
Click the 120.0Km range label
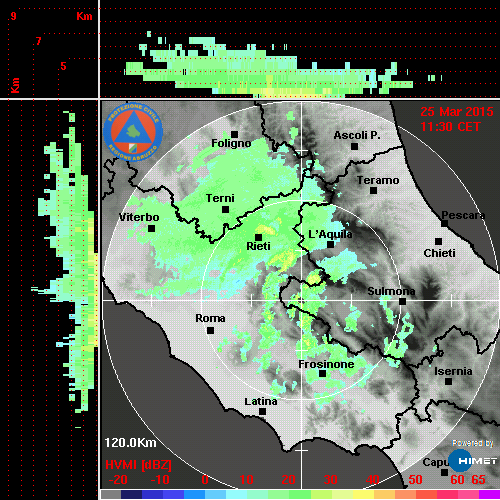coord(130,443)
